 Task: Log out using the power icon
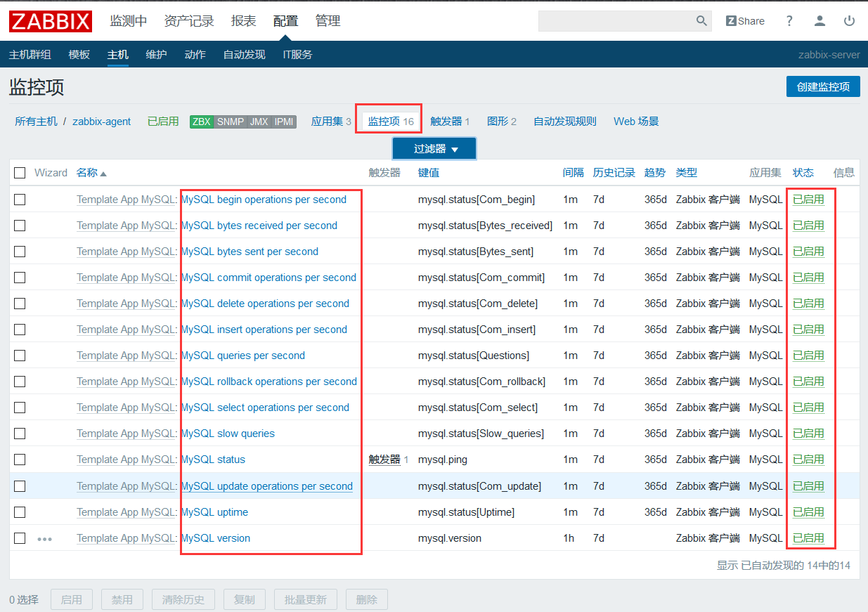point(849,21)
